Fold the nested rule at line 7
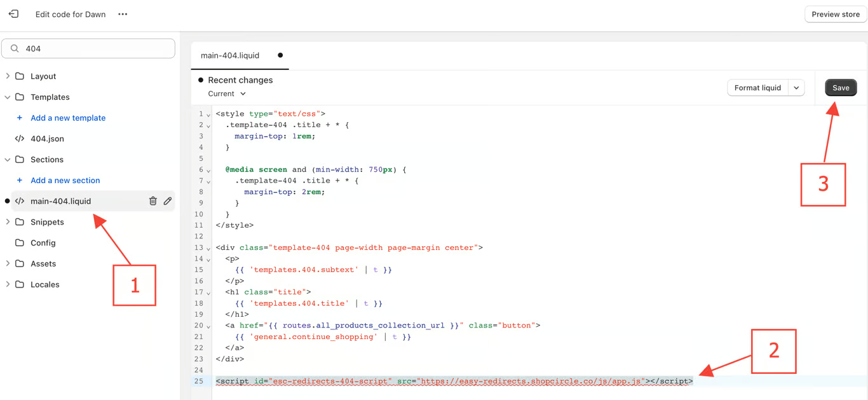Image resolution: width=868 pixels, height=400 pixels. [208, 182]
